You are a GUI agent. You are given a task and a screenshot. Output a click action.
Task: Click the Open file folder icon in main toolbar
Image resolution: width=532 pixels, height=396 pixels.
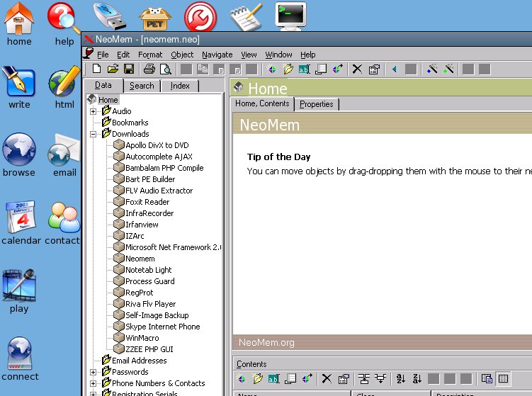coord(113,69)
